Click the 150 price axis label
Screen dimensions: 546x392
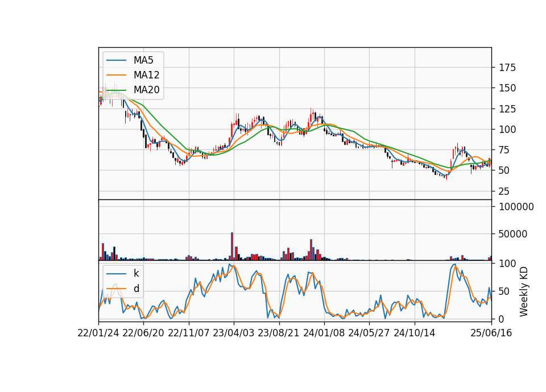[507, 88]
